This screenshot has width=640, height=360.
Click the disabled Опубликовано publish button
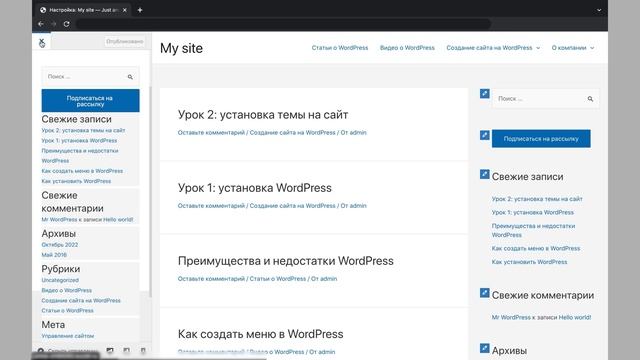[x=124, y=42]
